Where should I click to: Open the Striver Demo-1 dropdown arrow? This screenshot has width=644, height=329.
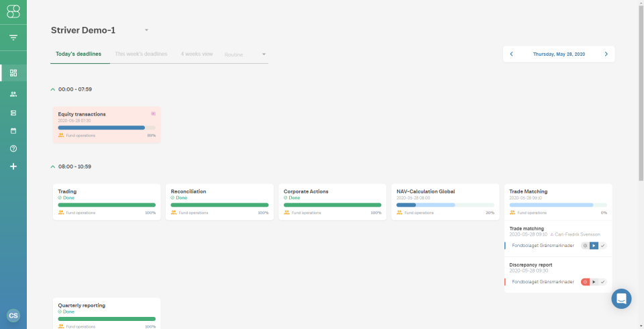point(146,30)
